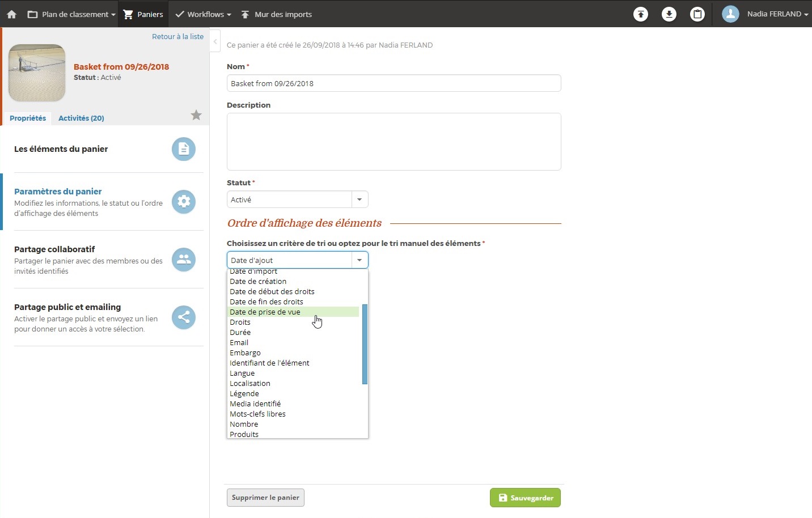Switch to the Activités (20) tab

tap(81, 118)
